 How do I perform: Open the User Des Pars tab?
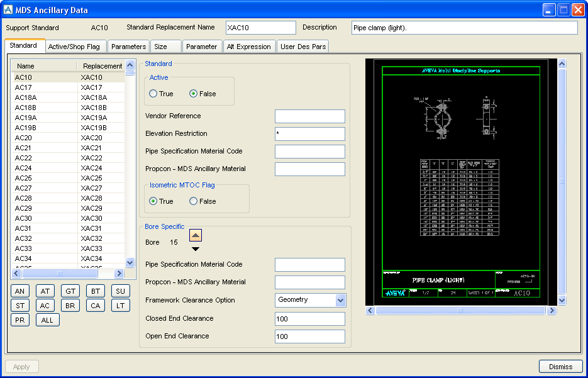click(x=303, y=47)
